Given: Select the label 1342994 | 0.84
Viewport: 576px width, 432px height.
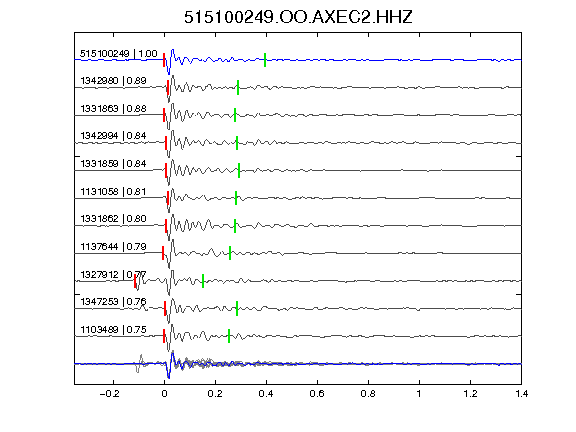Looking at the screenshot, I should pos(114,136).
